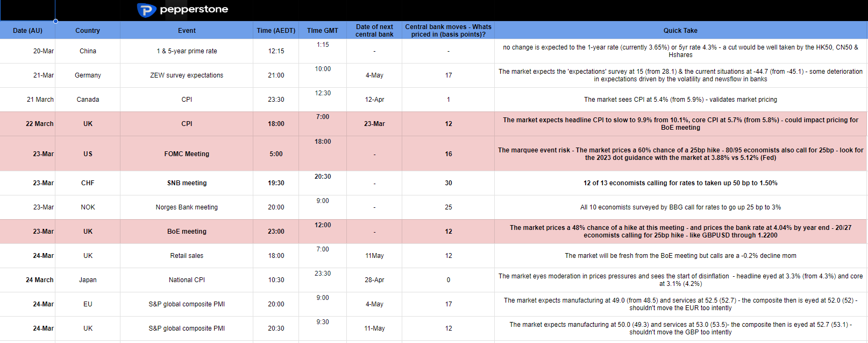The image size is (868, 343).
Task: Click the 12:15 AEDT time cell
Action: coord(276,51)
